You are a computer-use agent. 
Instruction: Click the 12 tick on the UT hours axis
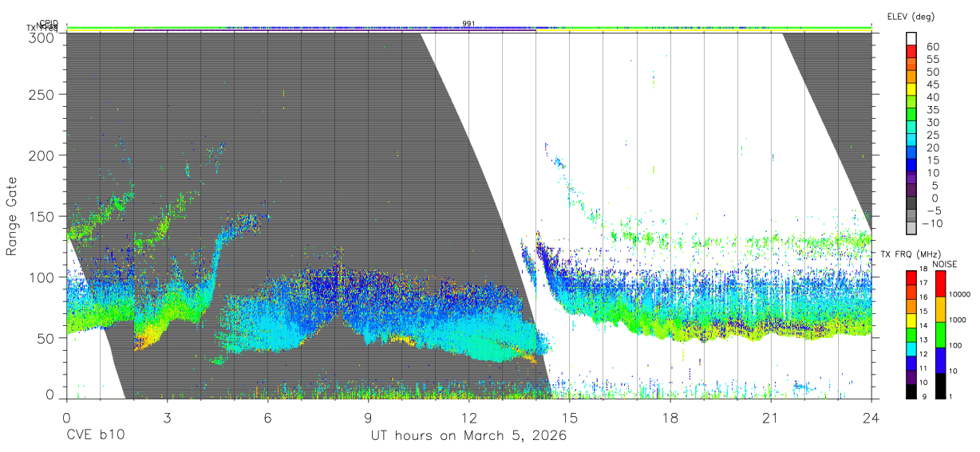[468, 417]
